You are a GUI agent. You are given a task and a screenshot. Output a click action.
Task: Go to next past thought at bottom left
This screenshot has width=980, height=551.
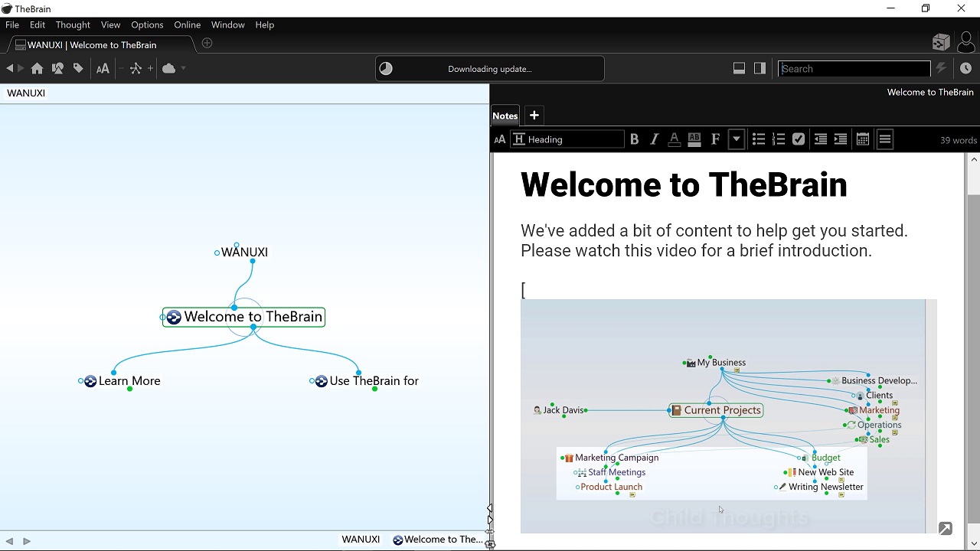pos(27,541)
